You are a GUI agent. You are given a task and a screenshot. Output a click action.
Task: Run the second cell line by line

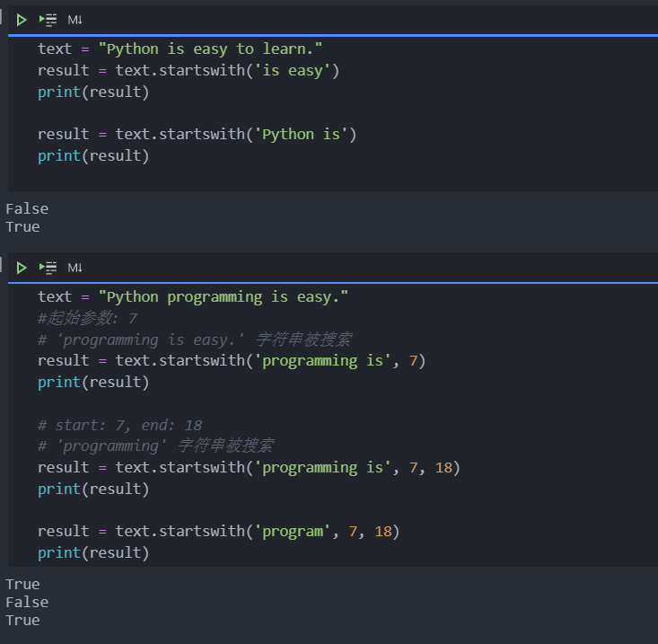[x=48, y=268]
